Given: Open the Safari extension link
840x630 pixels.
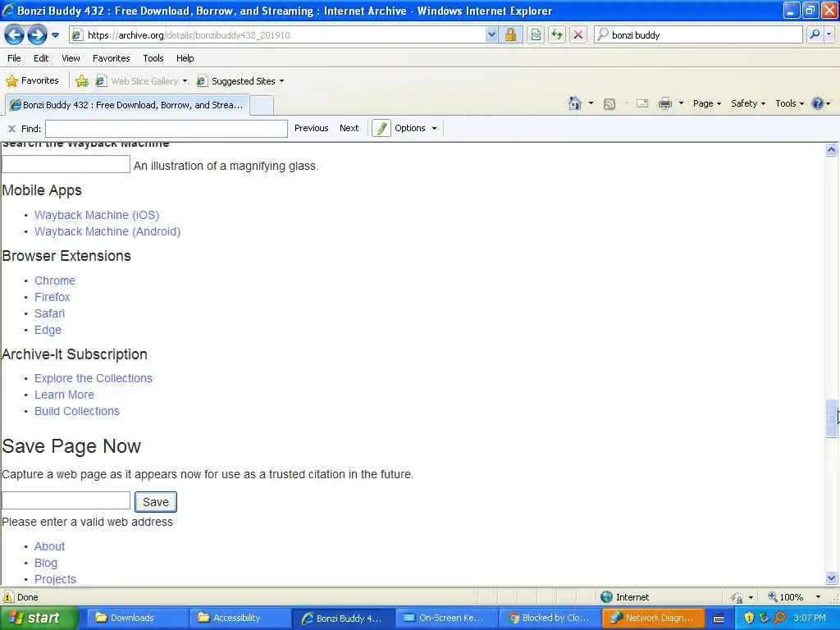Looking at the screenshot, I should point(49,313).
